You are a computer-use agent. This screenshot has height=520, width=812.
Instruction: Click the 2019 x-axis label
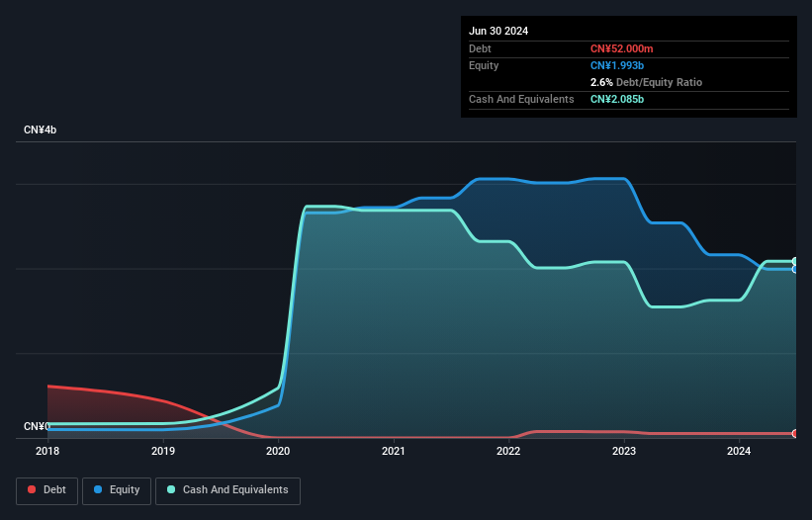coord(163,451)
